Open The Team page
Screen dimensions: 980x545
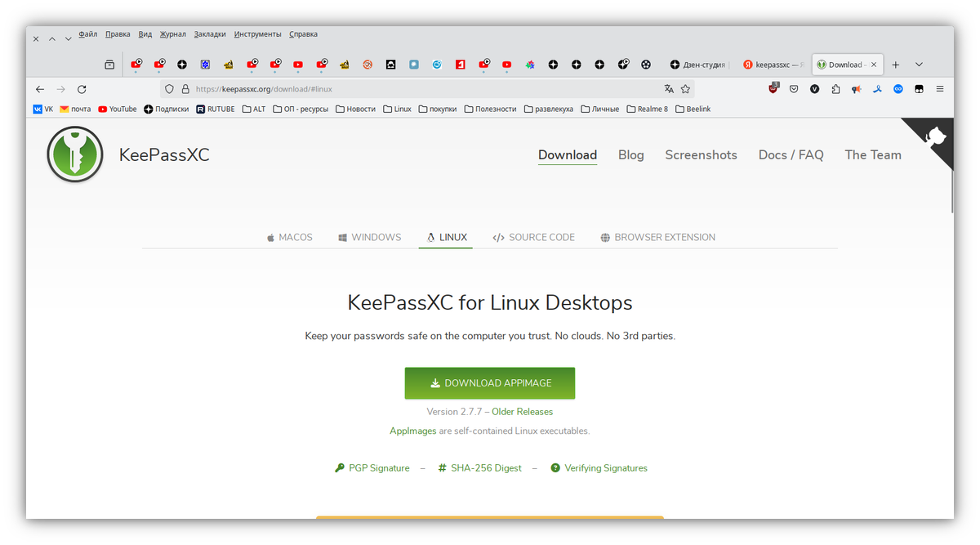tap(873, 155)
